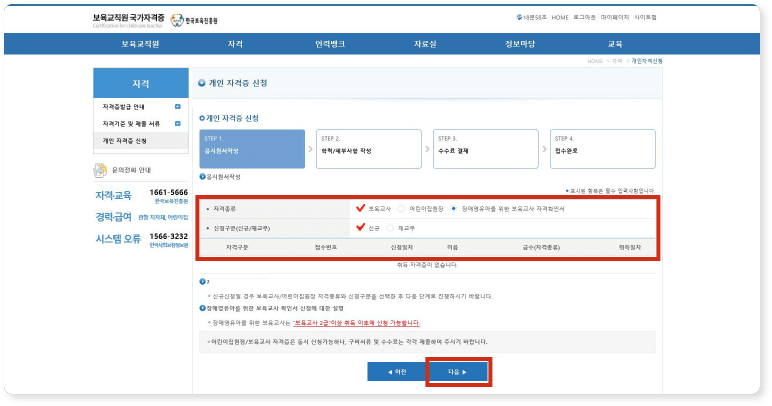Screen dimensions: 772x406
Task: Click the arrow icon beside 응시원서작성 subheading
Action: click(x=202, y=177)
